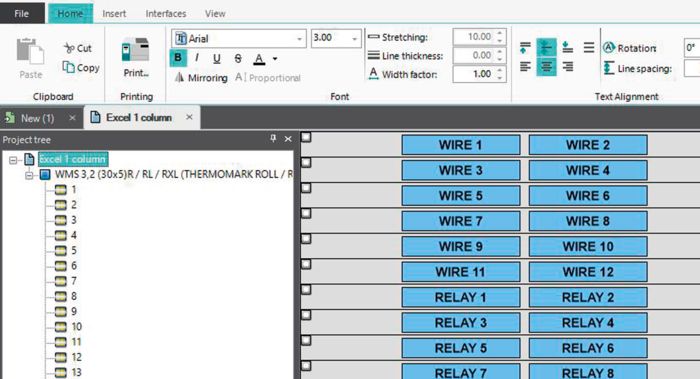700x379 pixels.
Task: Pin the Project tree panel
Action: 273,138
